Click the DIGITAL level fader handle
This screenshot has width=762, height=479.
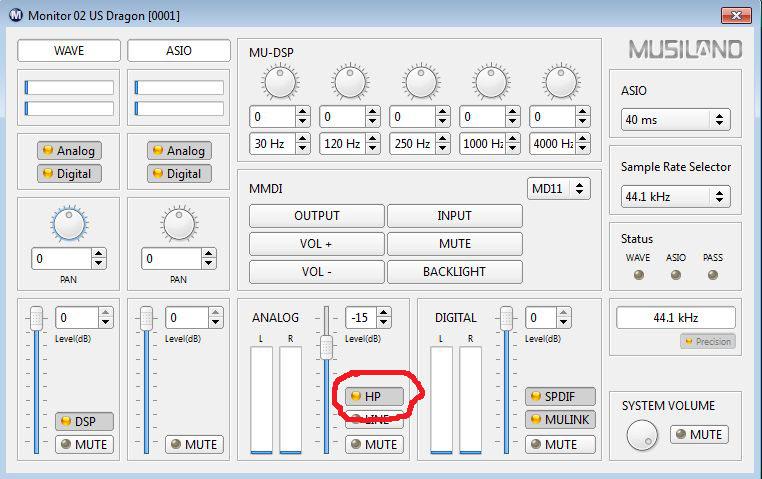506,318
